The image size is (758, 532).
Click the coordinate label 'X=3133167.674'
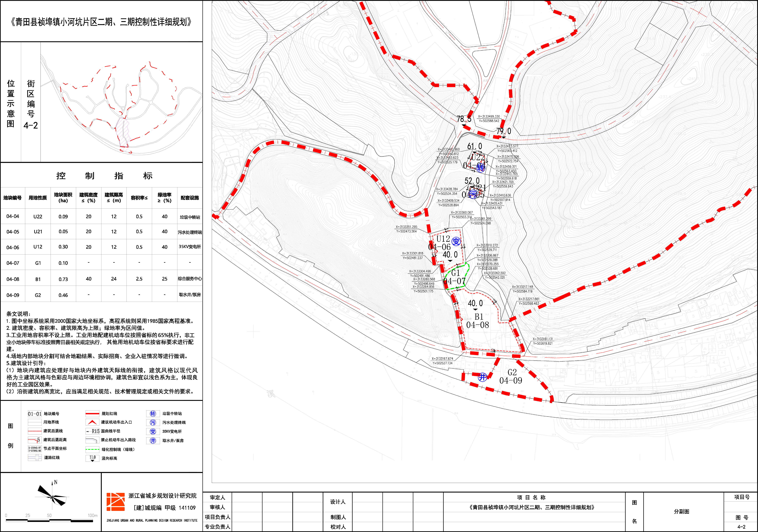[x=442, y=359]
